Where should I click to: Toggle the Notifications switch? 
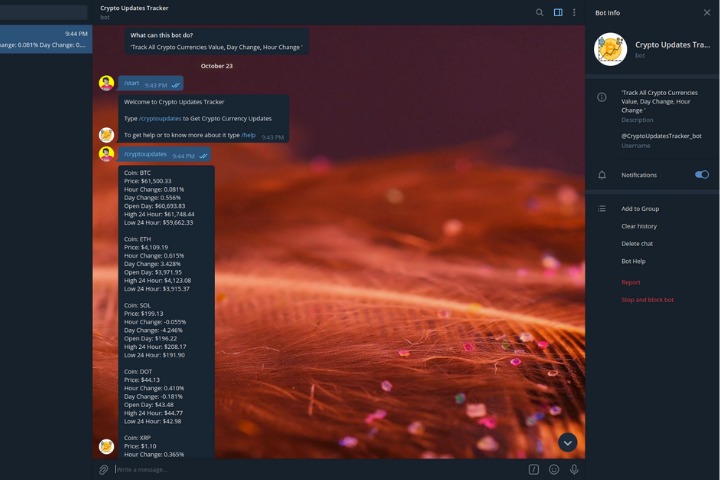click(x=702, y=175)
